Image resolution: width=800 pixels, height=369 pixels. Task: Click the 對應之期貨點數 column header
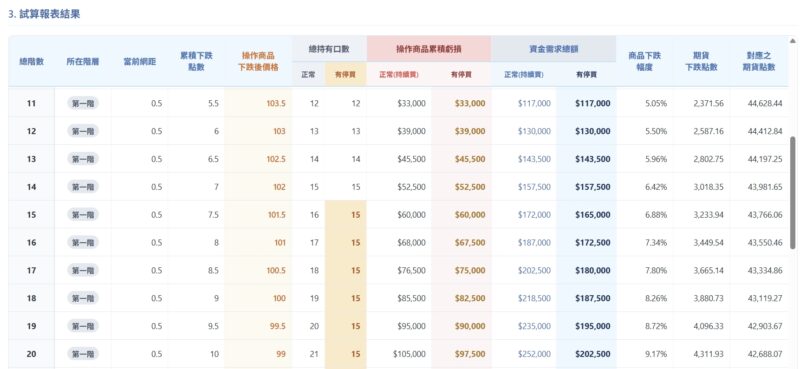(x=759, y=61)
